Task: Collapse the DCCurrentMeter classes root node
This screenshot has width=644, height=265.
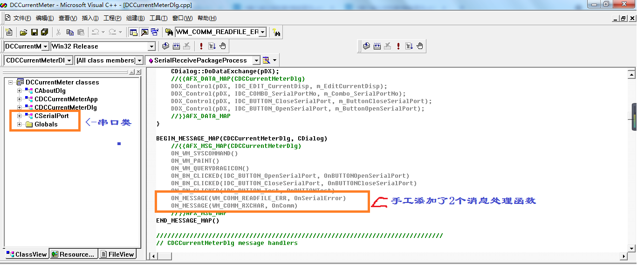Action: pos(11,82)
